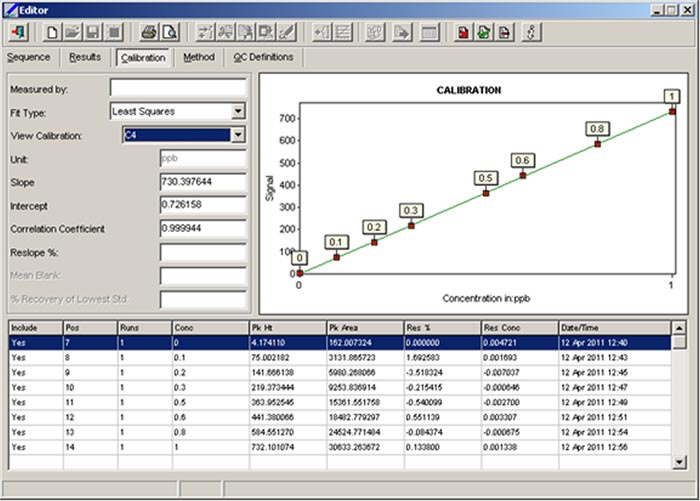This screenshot has height=501, width=700.
Task: Click the plain document icon beside info icon
Action: click(504, 32)
